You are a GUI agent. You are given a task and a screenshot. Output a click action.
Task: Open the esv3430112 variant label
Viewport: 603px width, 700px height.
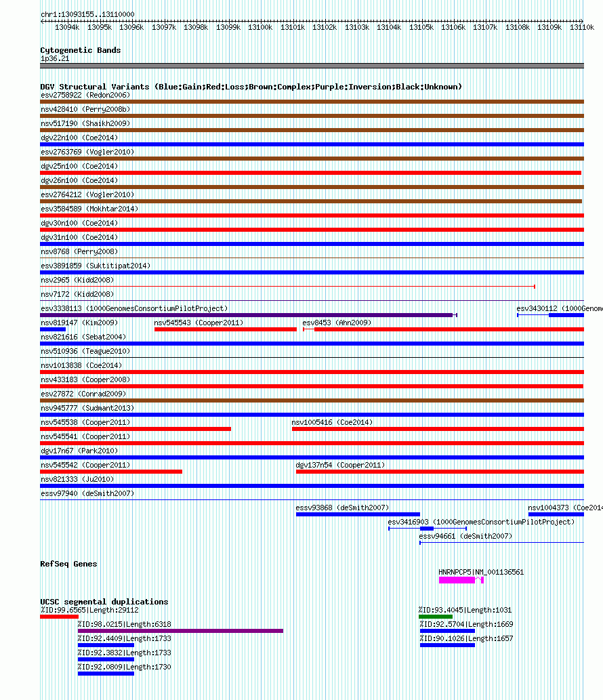[x=560, y=309]
